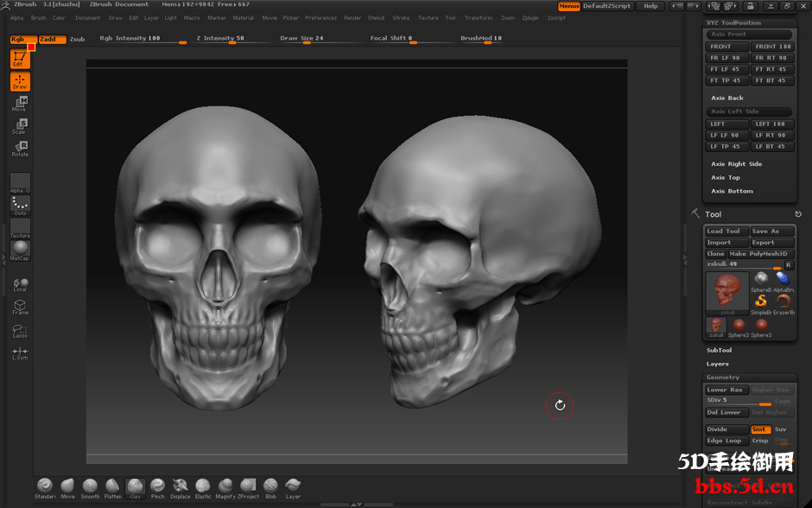Expand the Axis Top section
This screenshot has width=812, height=508.
726,178
